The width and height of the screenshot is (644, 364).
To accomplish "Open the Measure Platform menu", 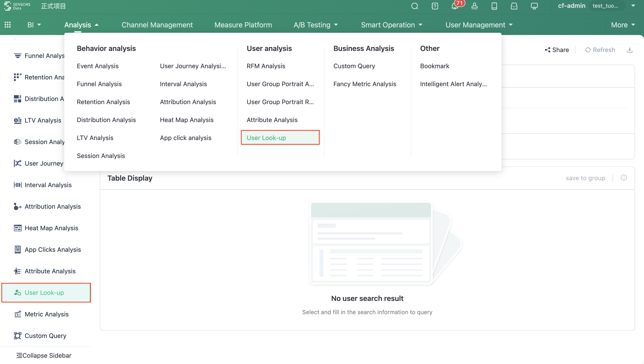I will 243,25.
